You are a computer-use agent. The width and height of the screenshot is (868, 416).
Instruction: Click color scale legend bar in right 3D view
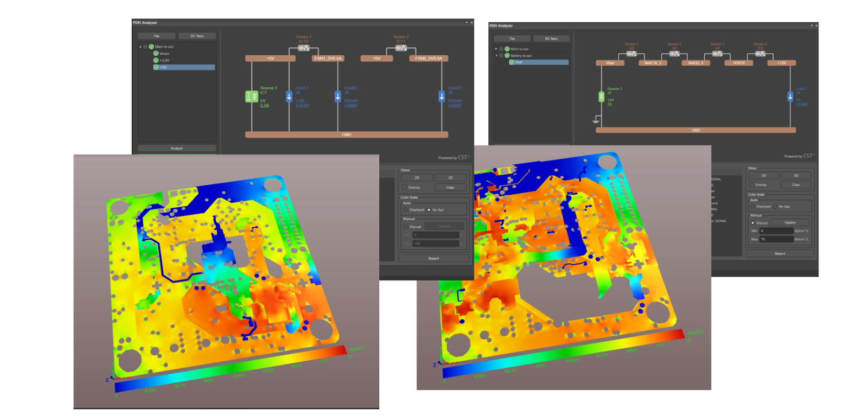tap(564, 354)
